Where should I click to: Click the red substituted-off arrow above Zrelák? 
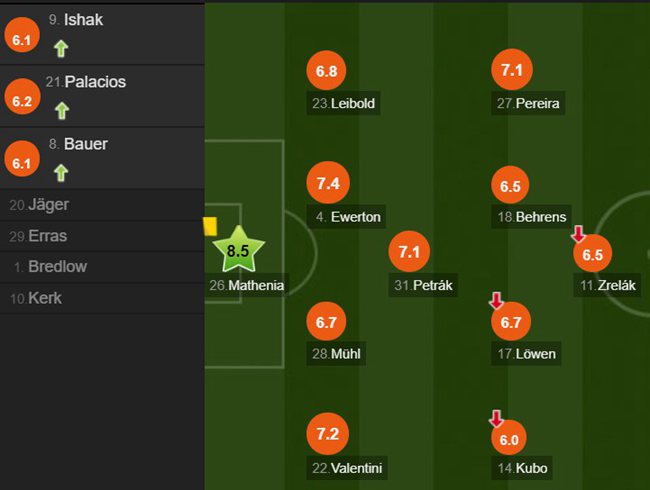point(578,234)
